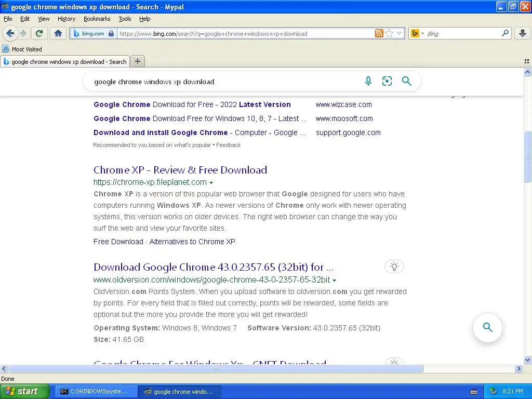Open the URL history dropdown arrow
This screenshot has width=532, height=399.
pyautogui.click(x=400, y=33)
